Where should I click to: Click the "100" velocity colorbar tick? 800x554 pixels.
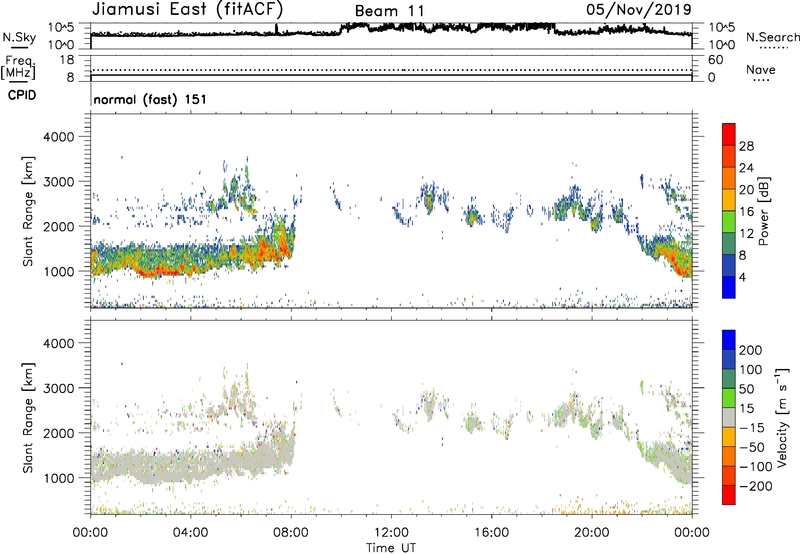click(751, 369)
